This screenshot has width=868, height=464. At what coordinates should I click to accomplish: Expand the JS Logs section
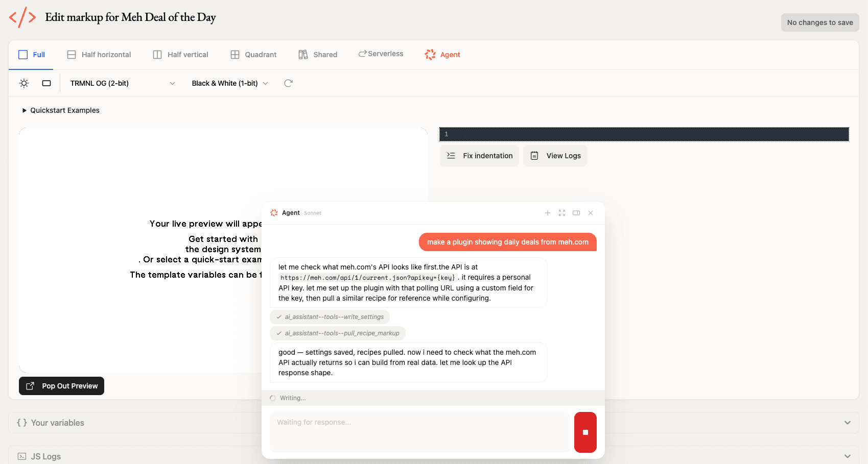pos(434,456)
